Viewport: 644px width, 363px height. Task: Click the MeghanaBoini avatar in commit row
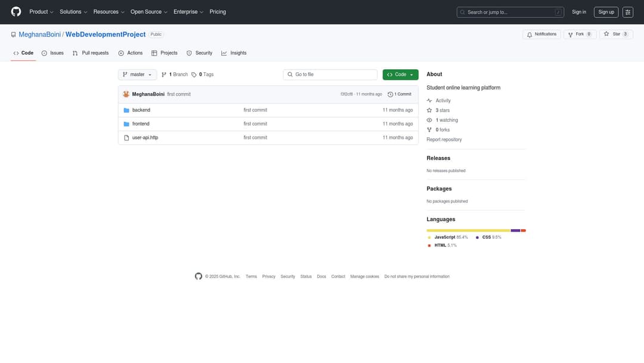(126, 94)
